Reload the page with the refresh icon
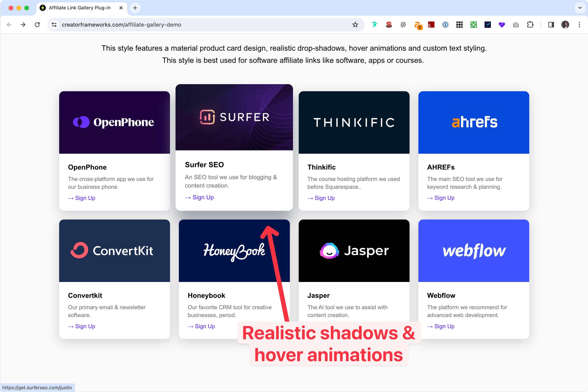Viewport: 588px width, 392px height. [x=37, y=24]
